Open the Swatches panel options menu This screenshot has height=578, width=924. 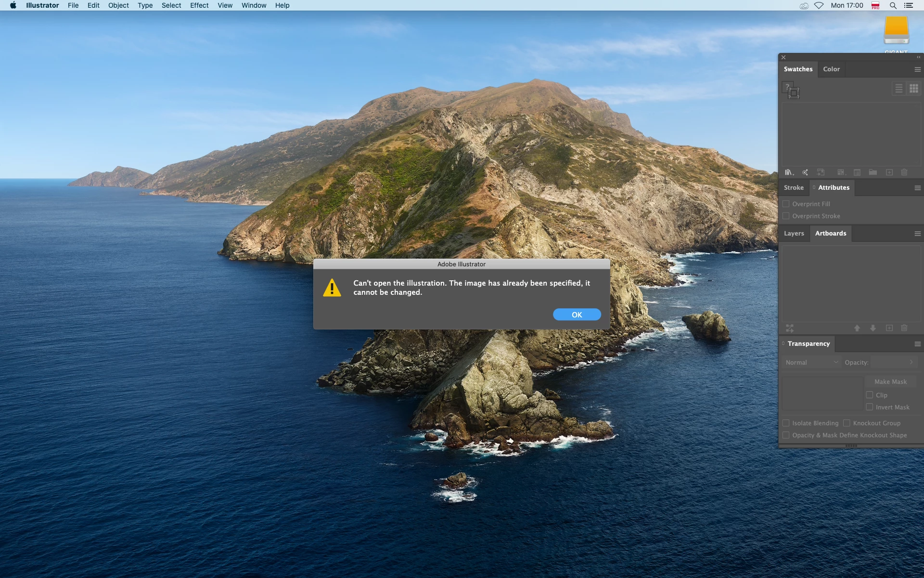coord(917,69)
